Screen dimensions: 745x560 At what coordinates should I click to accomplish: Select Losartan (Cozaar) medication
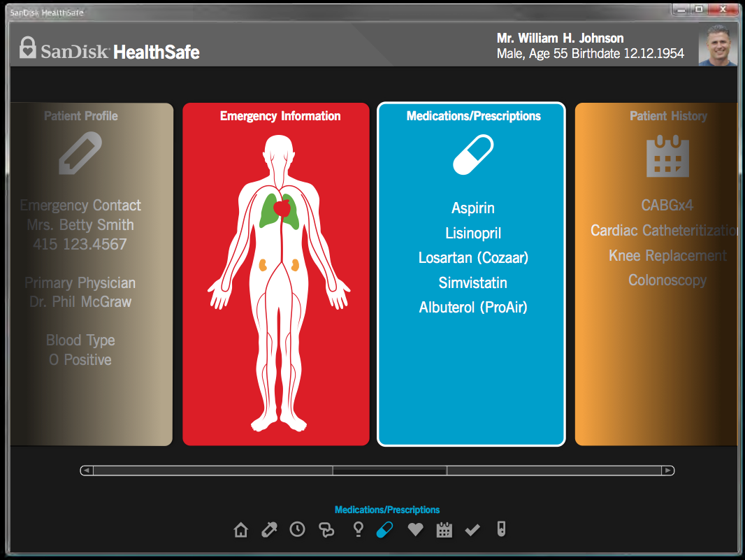pyautogui.click(x=473, y=258)
